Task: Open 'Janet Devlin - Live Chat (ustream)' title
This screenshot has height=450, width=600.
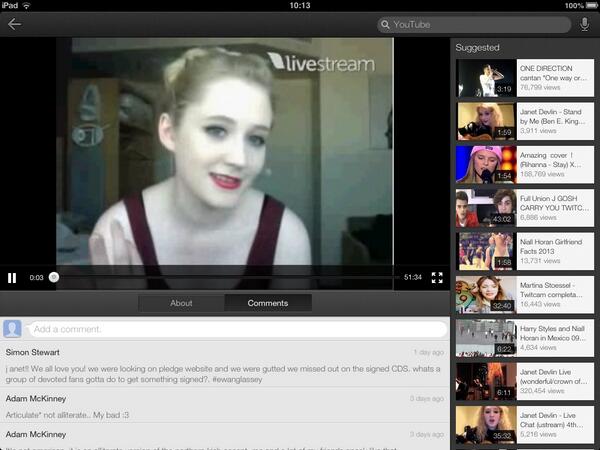Action: coord(551,420)
